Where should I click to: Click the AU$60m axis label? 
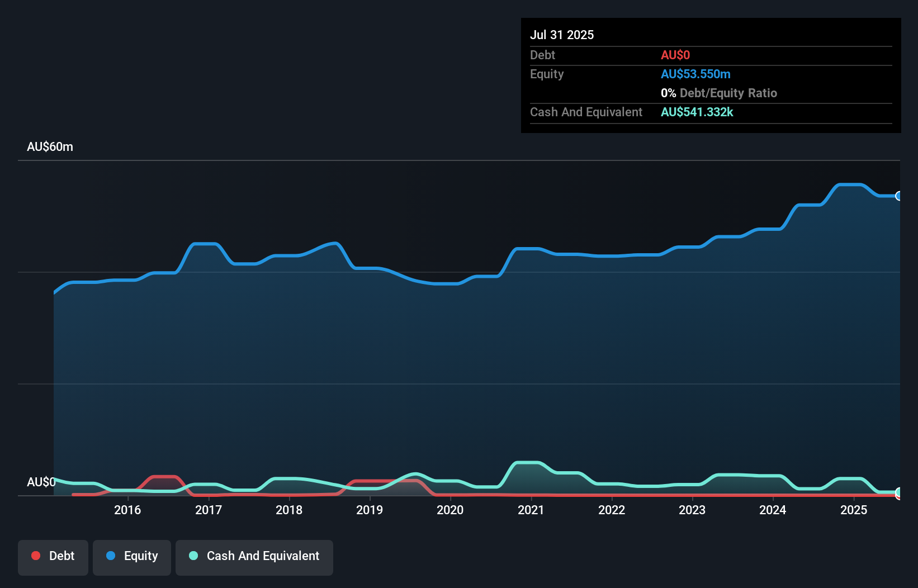50,146
